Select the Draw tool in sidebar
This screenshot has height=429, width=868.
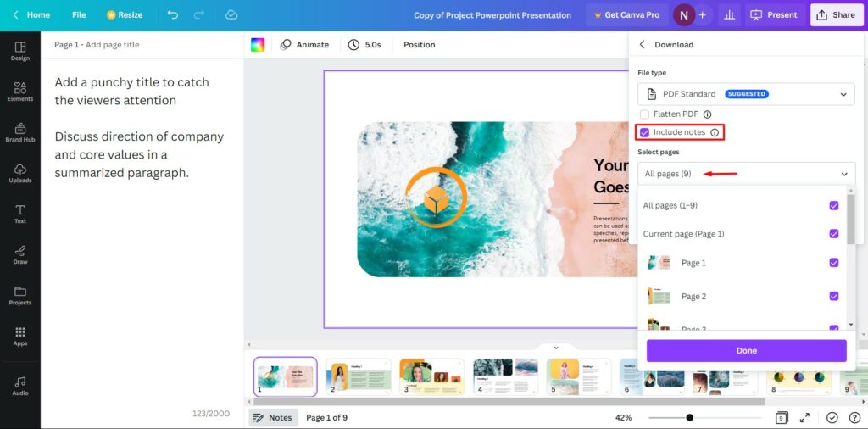[20, 253]
